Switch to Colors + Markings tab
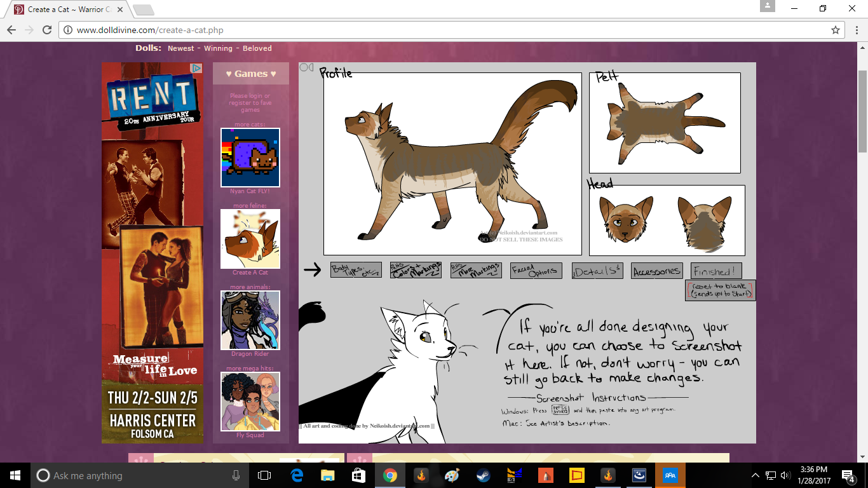Screen dimensions: 868x488 tap(416, 270)
